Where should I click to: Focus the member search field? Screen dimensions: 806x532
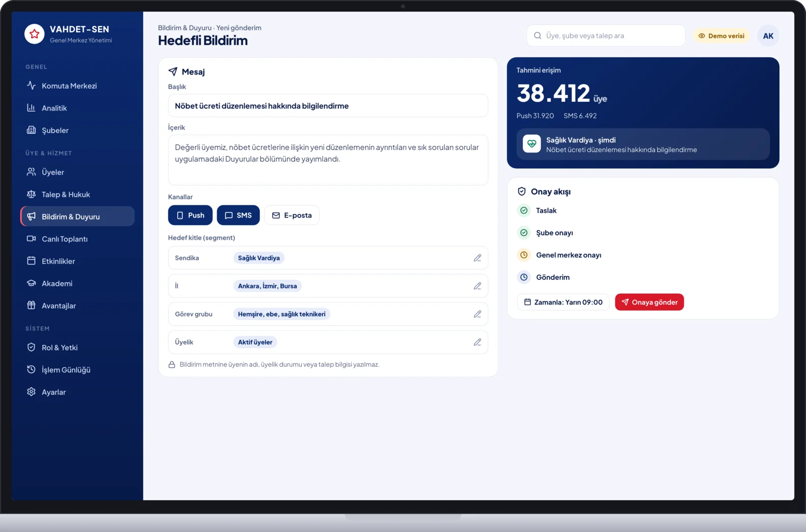pyautogui.click(x=606, y=36)
